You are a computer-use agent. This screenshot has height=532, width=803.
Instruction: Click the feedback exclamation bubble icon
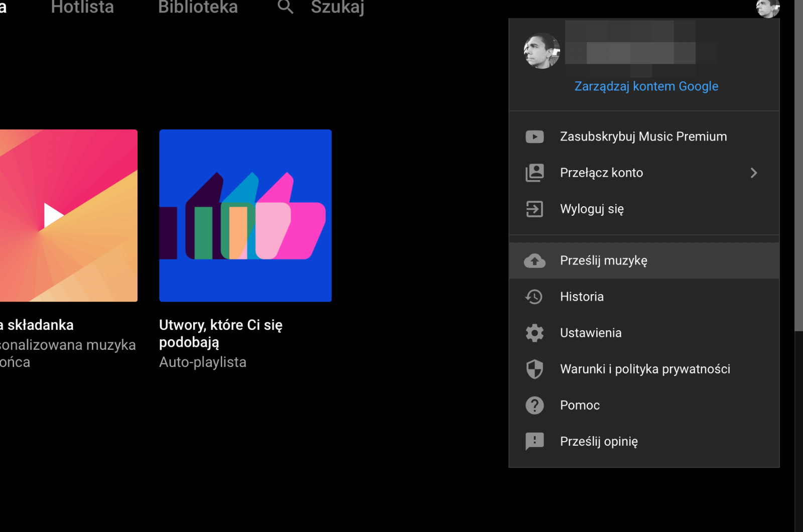click(534, 442)
